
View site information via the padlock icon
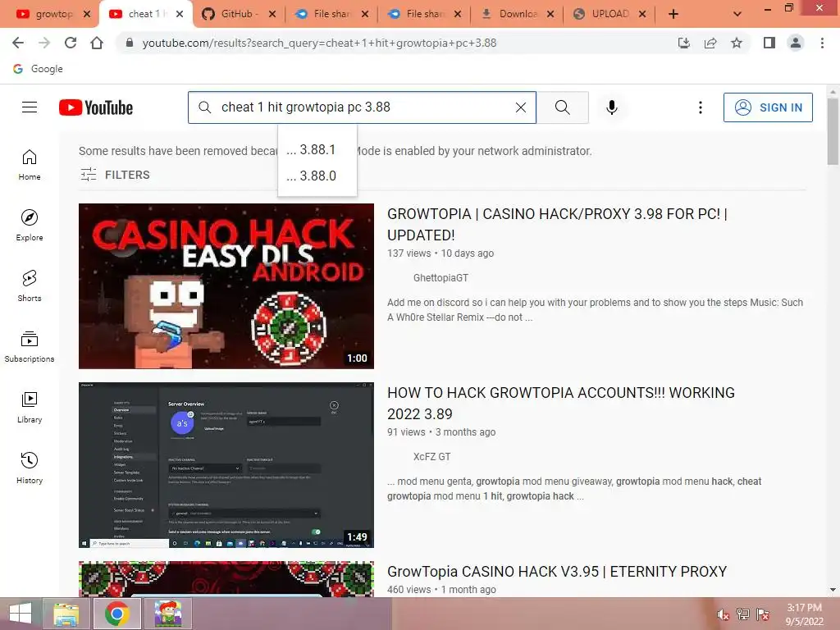click(x=129, y=43)
